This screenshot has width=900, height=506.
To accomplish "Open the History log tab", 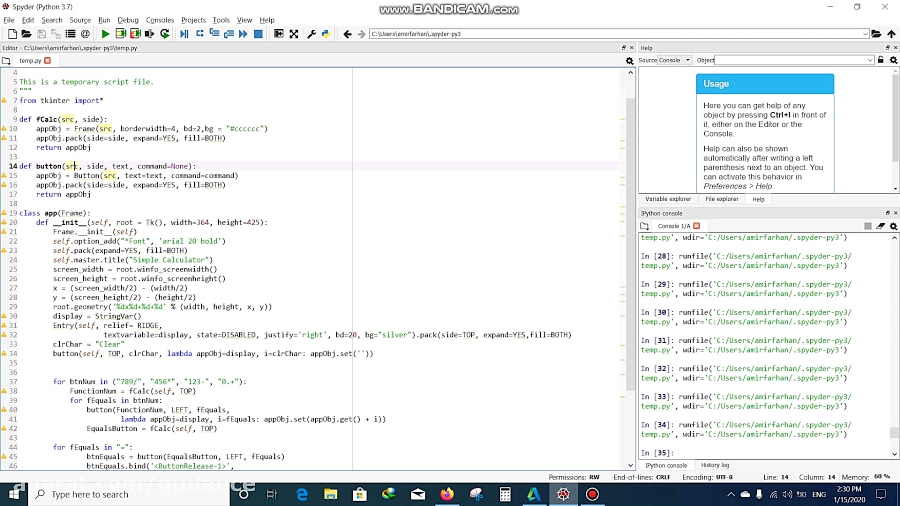I will click(x=714, y=465).
